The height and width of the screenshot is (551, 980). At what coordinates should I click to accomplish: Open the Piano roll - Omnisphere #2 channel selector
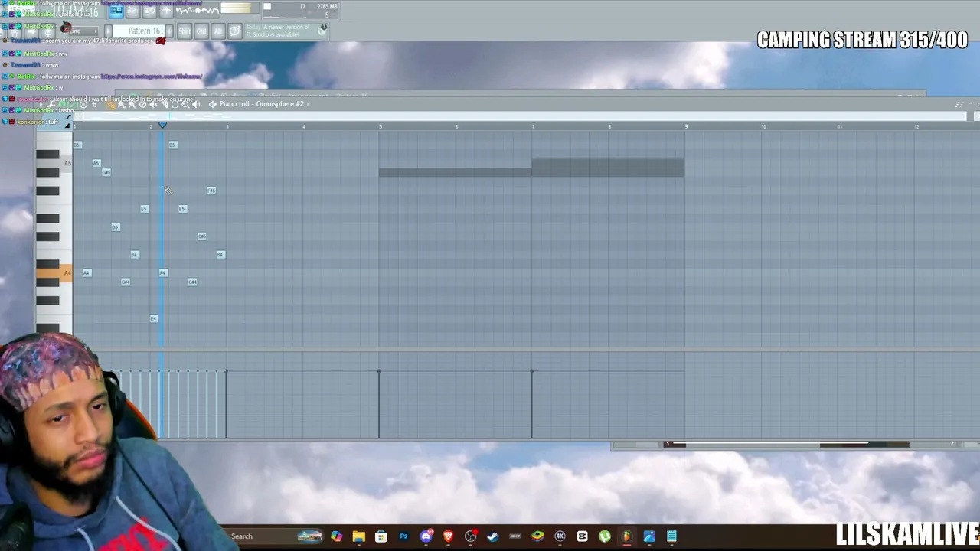262,104
